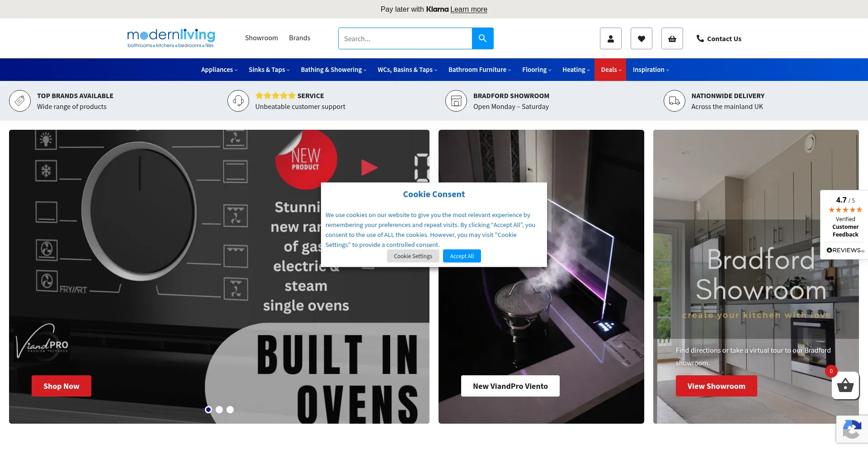Click the View Showroom button

(717, 386)
